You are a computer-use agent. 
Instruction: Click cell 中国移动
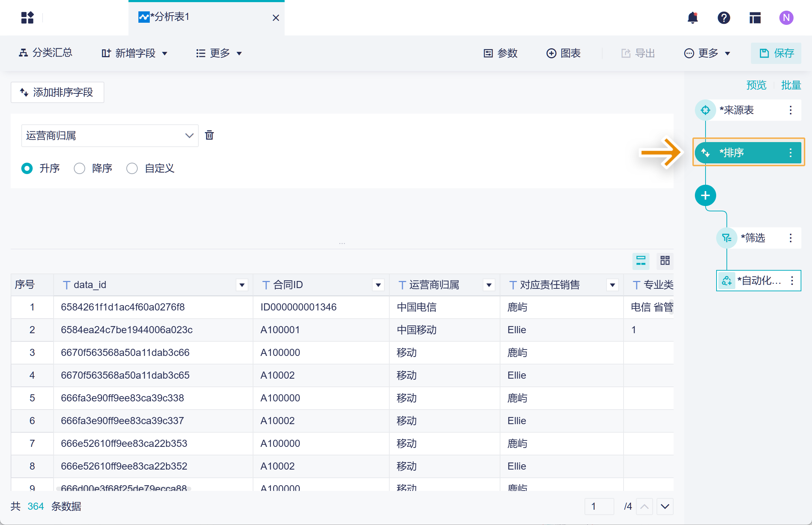tap(444, 330)
